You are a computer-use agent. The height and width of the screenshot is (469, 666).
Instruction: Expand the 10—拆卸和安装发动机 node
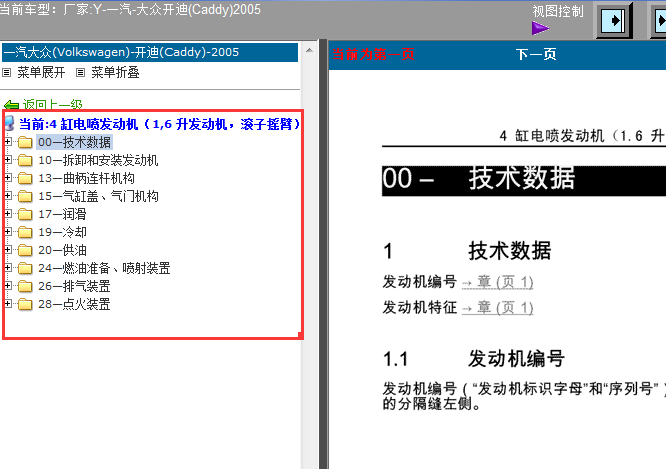click(x=8, y=160)
